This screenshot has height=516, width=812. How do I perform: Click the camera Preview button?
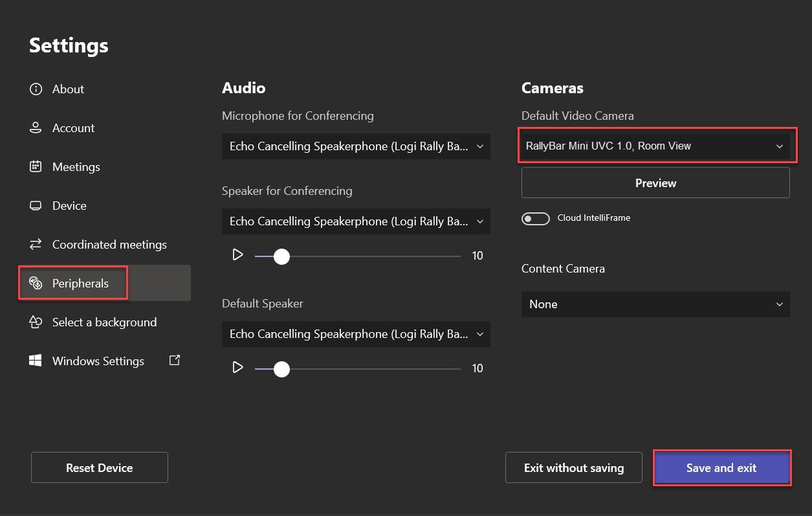pyautogui.click(x=655, y=183)
